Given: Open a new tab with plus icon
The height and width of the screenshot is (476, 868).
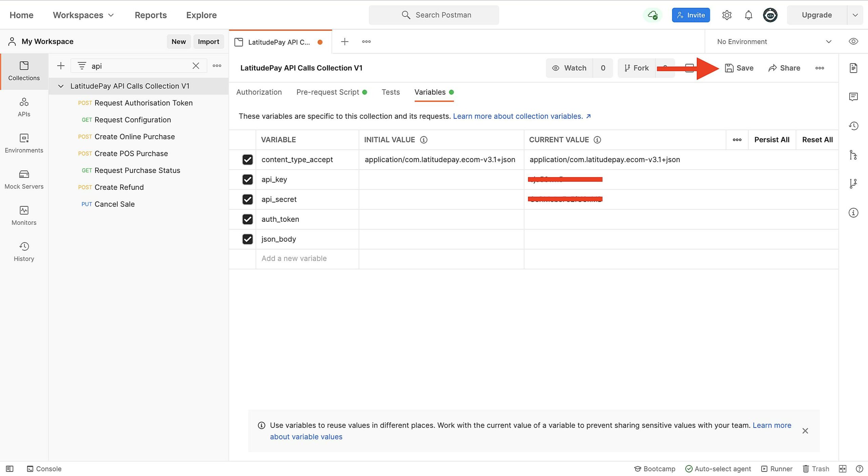Looking at the screenshot, I should [344, 42].
